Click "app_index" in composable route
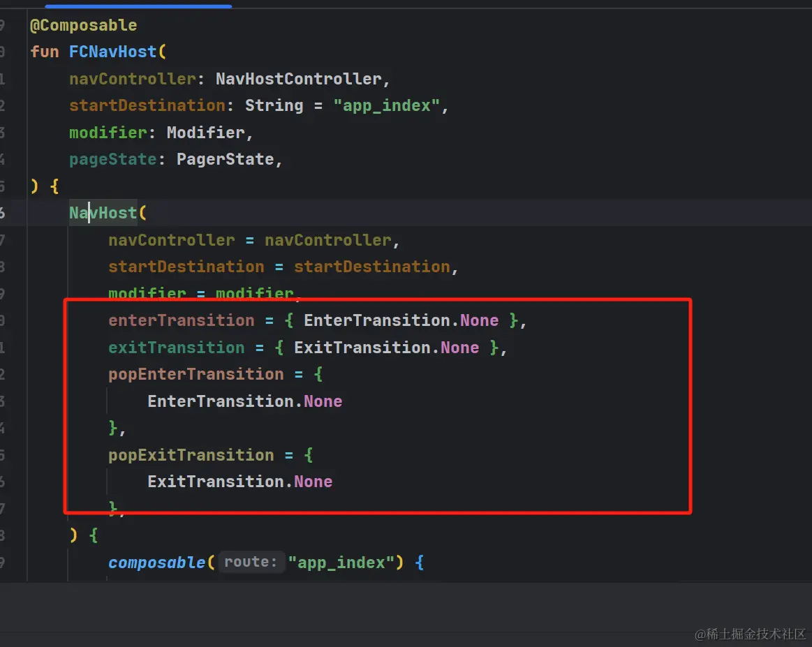Image resolution: width=812 pixels, height=647 pixels. [x=342, y=563]
